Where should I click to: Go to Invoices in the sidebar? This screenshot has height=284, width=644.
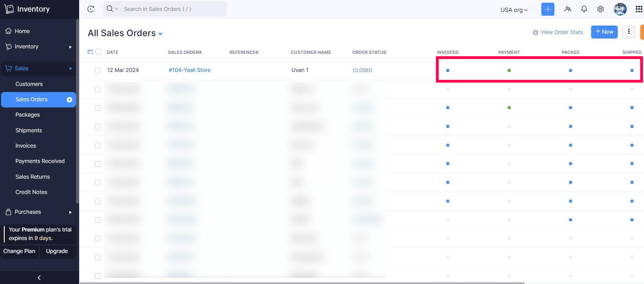26,146
